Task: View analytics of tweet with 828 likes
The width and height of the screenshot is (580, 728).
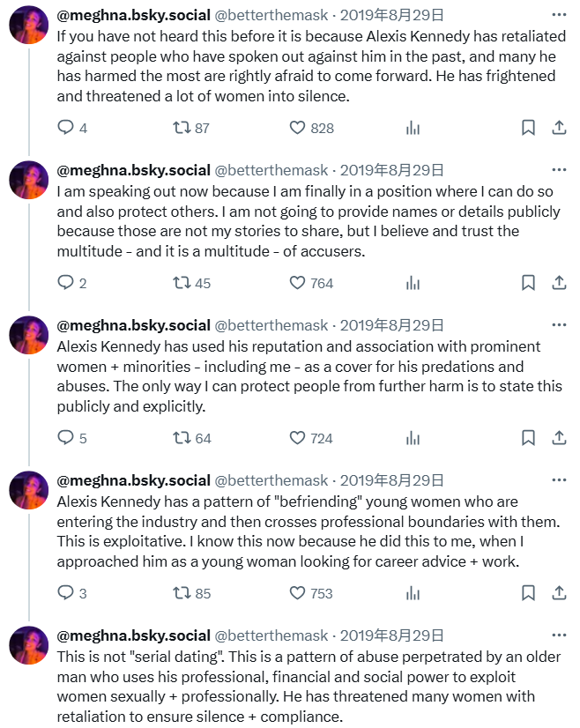Action: (413, 128)
